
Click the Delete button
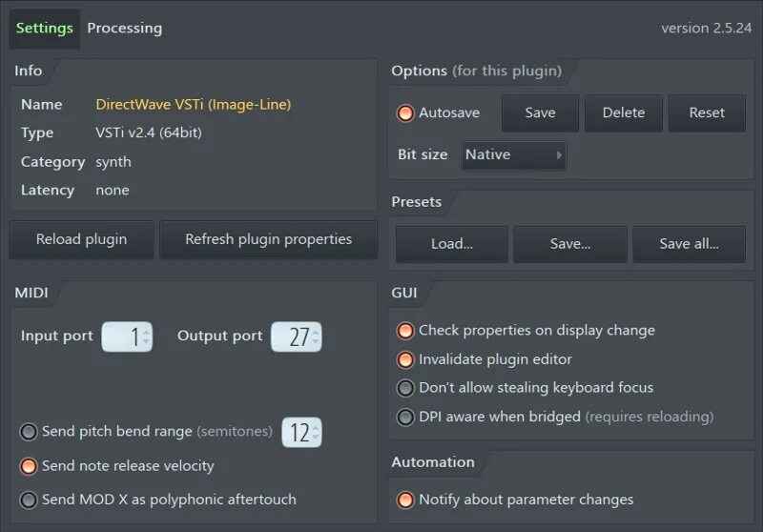pyautogui.click(x=624, y=113)
